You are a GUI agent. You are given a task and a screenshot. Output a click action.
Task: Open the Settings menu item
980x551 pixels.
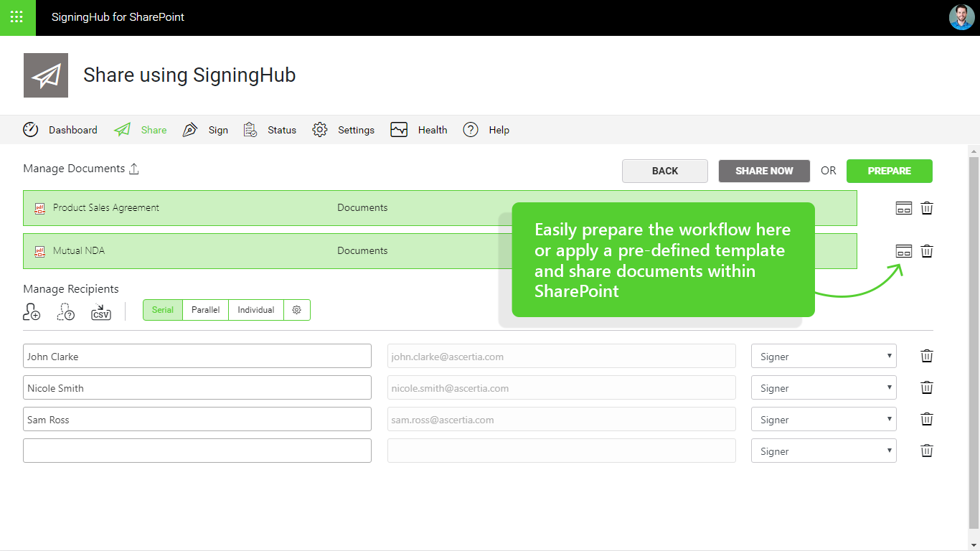[x=357, y=130]
